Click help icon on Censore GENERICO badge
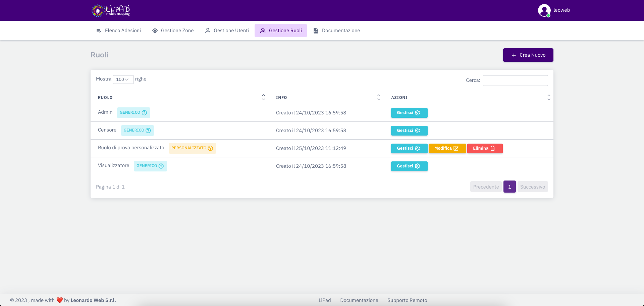644x306 pixels. 148,131
